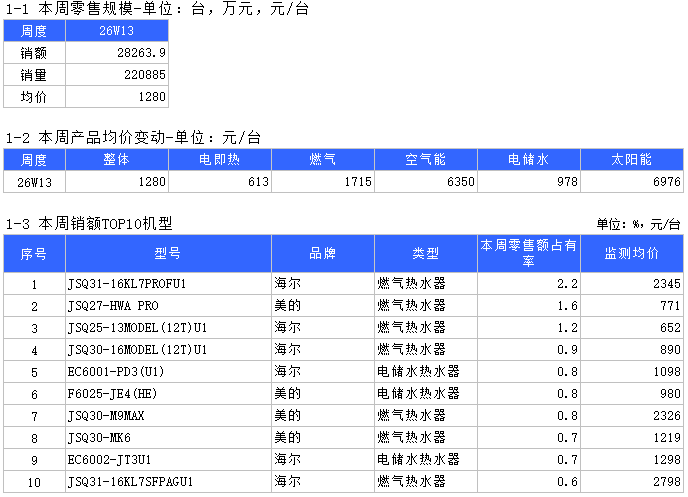Image resolution: width=688 pixels, height=497 pixels.
Task: Click the 26W13 row label in price table
Action: click(x=35, y=182)
